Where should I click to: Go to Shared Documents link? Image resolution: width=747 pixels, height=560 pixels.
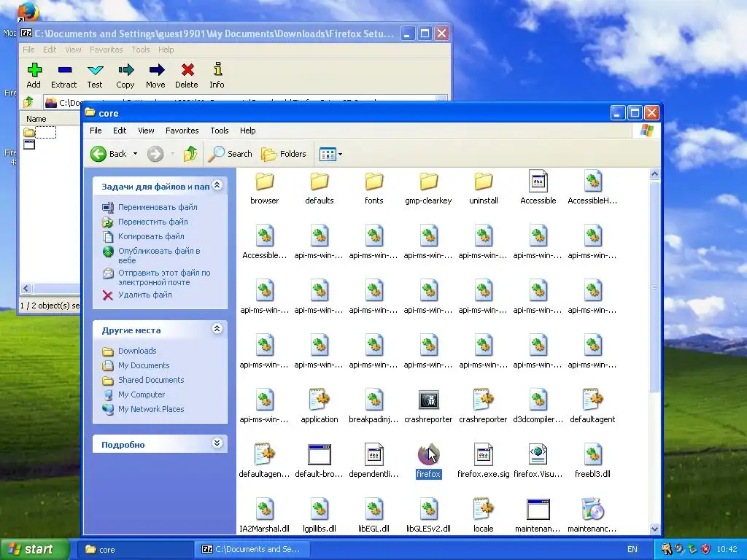pos(151,380)
